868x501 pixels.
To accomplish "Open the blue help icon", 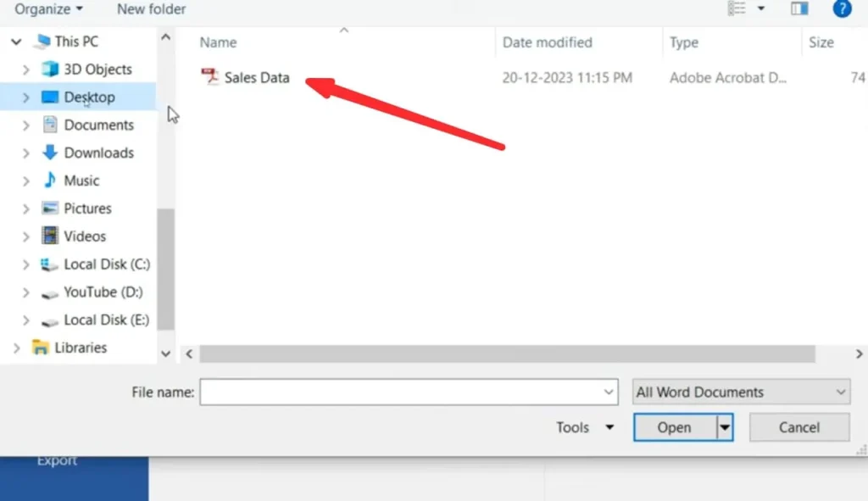I will click(x=842, y=8).
